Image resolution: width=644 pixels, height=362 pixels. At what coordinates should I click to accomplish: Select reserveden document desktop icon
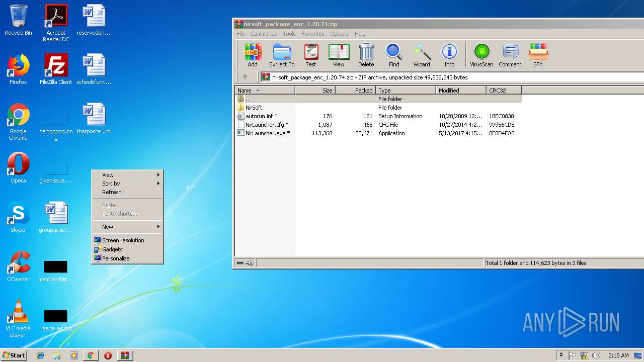[x=94, y=20]
